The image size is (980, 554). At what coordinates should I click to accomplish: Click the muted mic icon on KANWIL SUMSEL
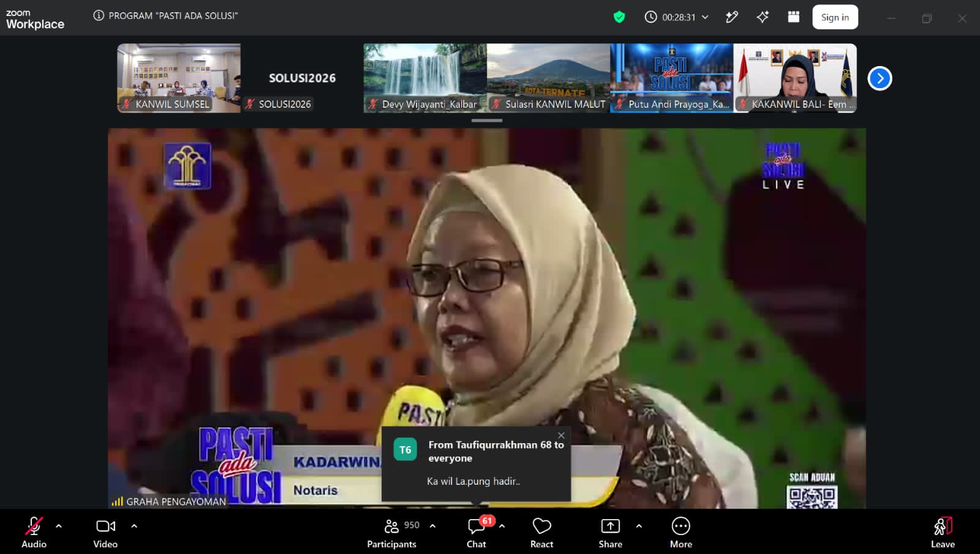point(126,104)
